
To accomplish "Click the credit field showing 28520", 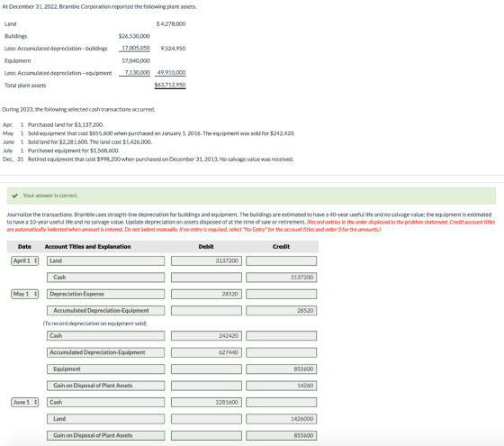I will [281, 311].
